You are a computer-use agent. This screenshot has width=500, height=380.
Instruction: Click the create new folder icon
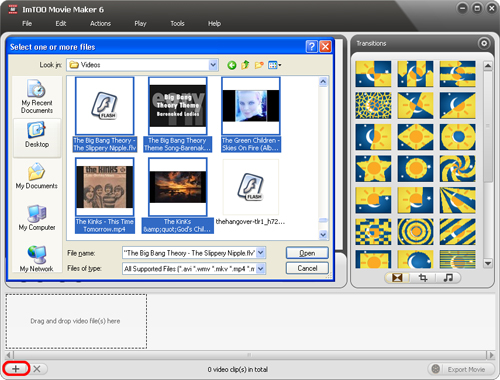click(259, 65)
